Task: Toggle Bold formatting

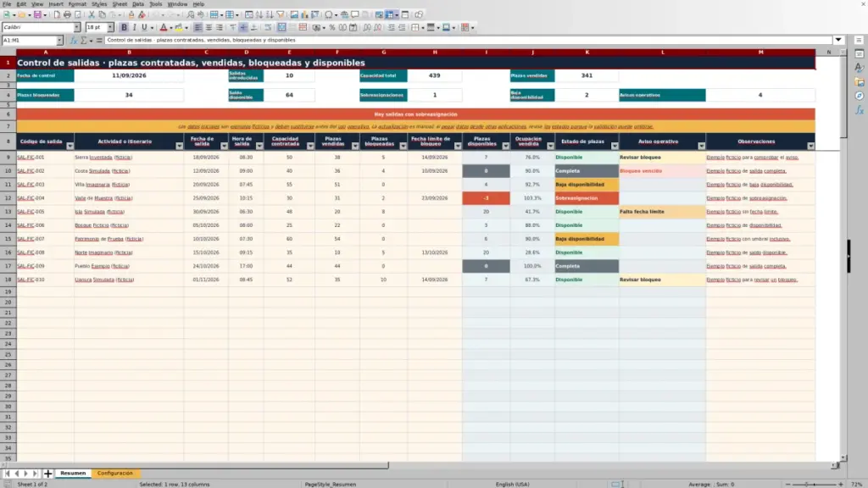Action: point(124,28)
